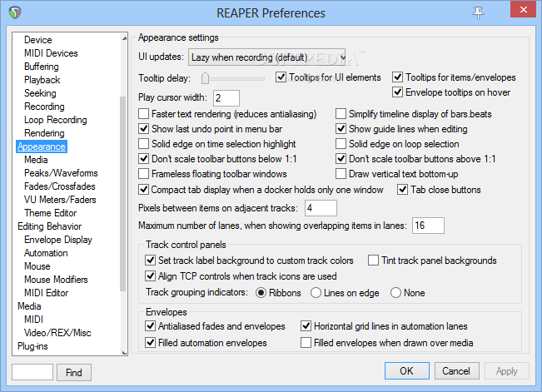This screenshot has height=392, width=542.
Task: Enable Tint track panel backgrounds
Action: tap(373, 261)
